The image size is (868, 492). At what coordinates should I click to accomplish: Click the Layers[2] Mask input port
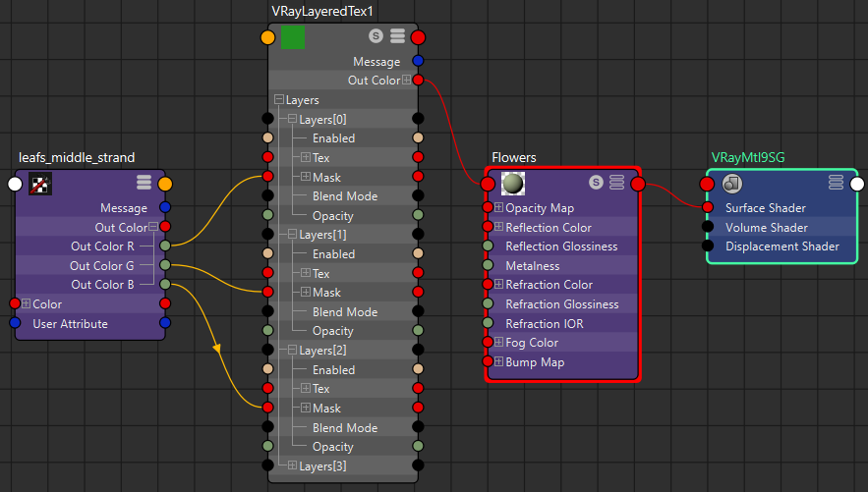point(268,408)
